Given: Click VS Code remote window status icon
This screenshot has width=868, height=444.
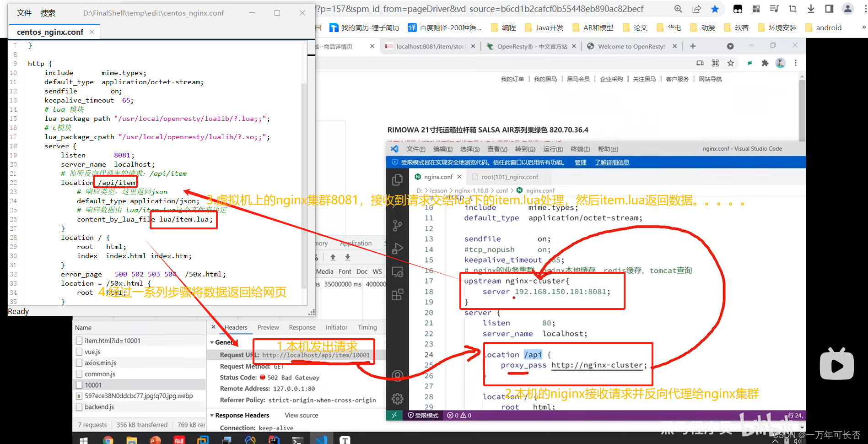Looking at the screenshot, I should click(x=394, y=415).
